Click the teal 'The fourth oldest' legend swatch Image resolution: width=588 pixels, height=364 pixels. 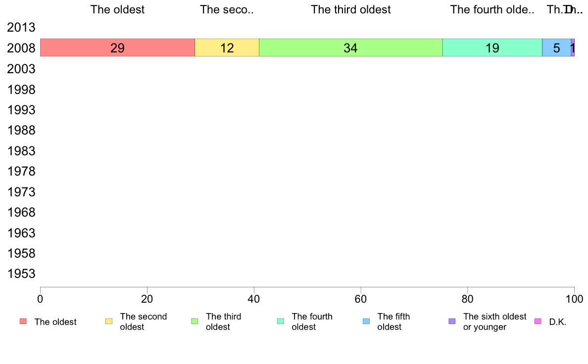point(281,321)
